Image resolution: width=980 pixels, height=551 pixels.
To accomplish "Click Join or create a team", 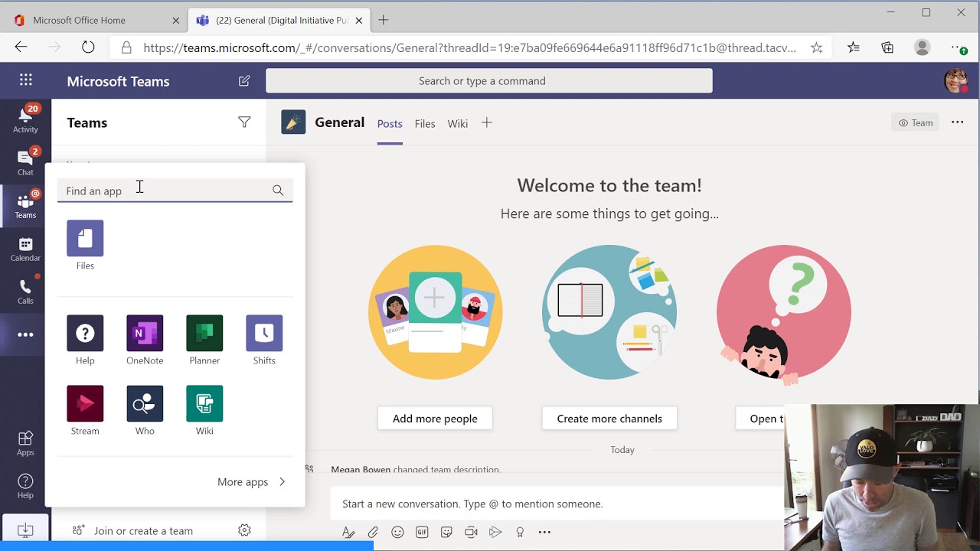I will coord(143,530).
